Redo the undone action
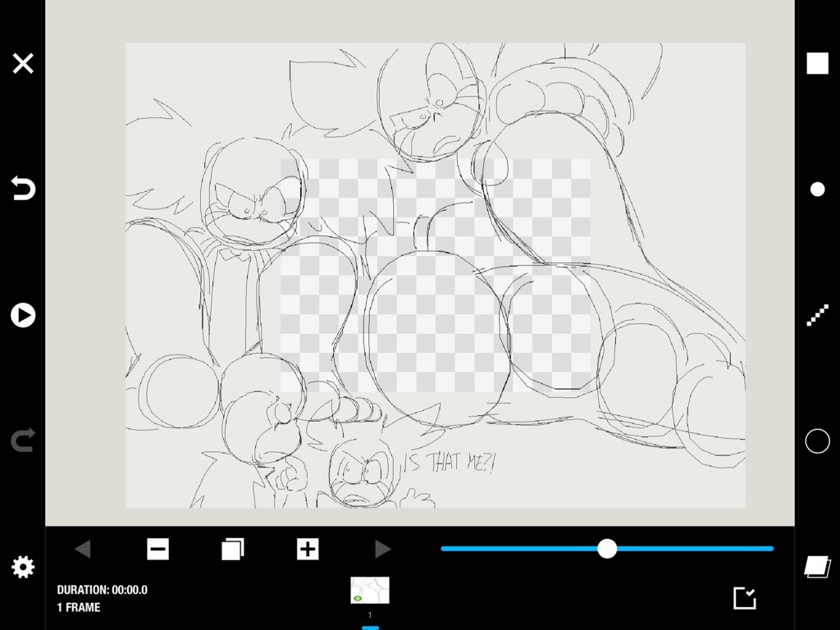 (23, 440)
